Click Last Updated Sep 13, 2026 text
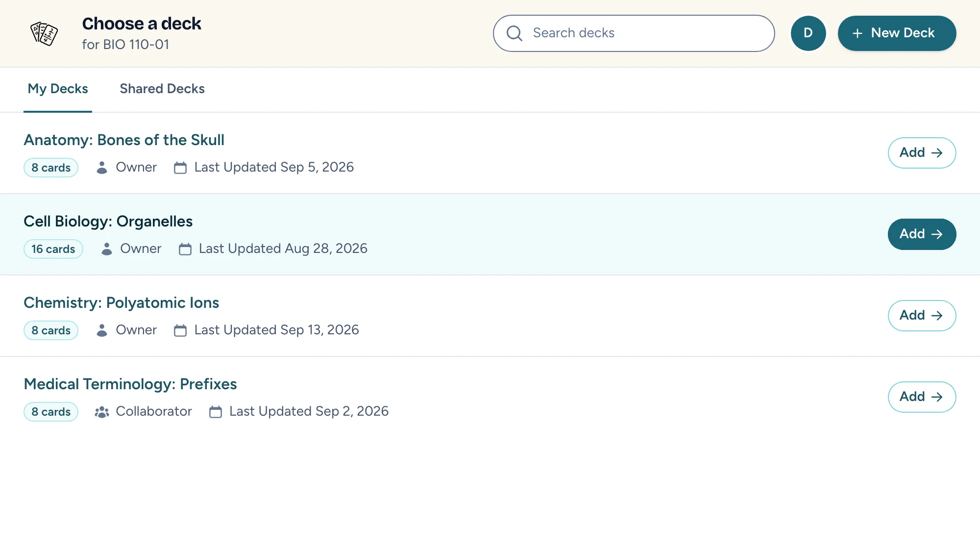This screenshot has width=980, height=549. click(x=276, y=330)
